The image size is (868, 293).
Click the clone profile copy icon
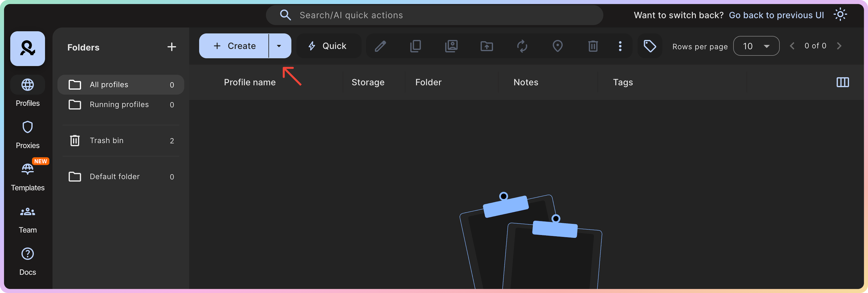pyautogui.click(x=415, y=46)
